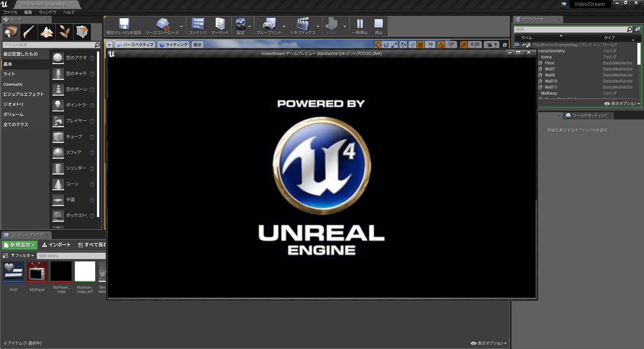644x349 pixels.
Task: Select Cinematic category in Modes panel
Action: click(25, 84)
